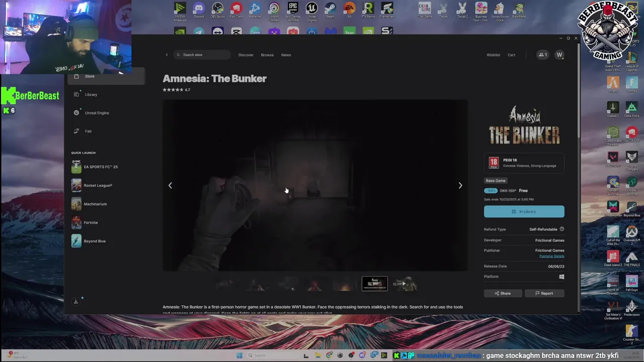Open Windows Start button on taskbar
The height and width of the screenshot is (362, 644).
[239, 355]
